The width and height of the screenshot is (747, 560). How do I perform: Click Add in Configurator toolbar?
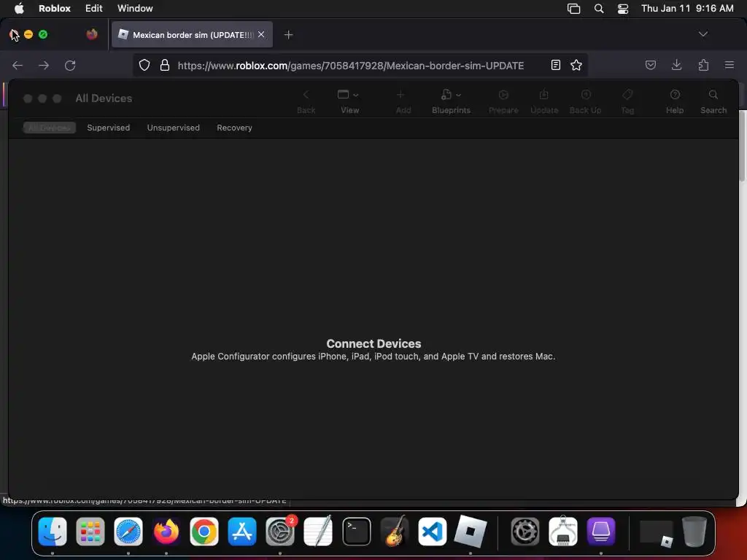point(403,101)
